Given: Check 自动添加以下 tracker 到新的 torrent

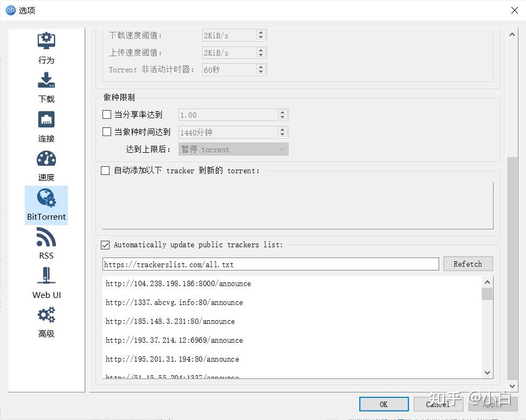Looking at the screenshot, I should click(105, 171).
